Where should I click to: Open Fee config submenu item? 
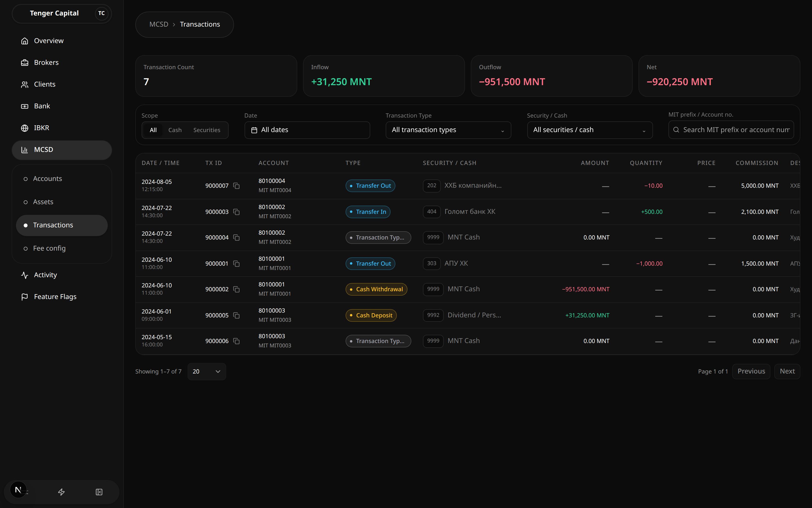62,248
